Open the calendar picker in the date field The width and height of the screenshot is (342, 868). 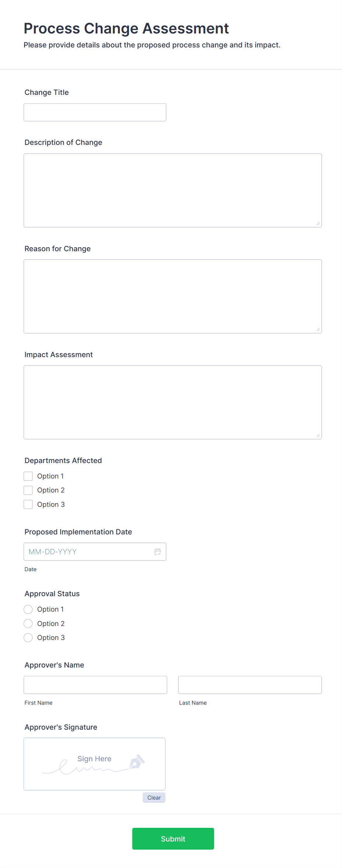point(157,552)
